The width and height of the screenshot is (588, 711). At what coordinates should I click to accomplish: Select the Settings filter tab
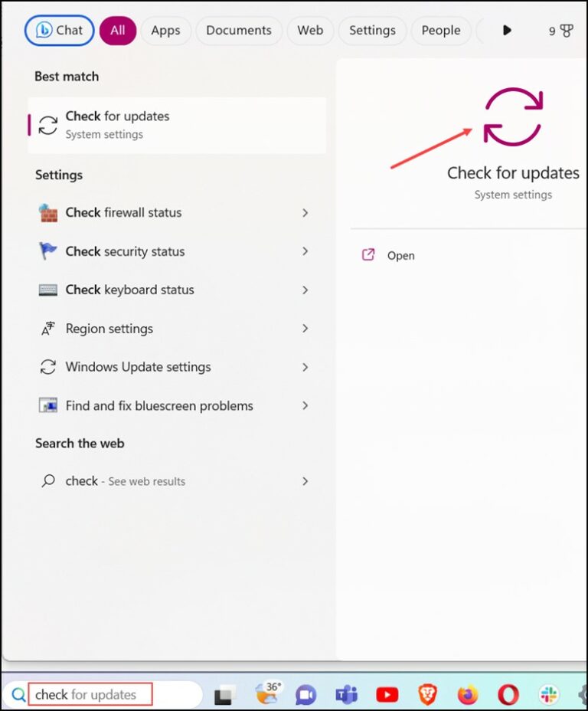pyautogui.click(x=372, y=31)
